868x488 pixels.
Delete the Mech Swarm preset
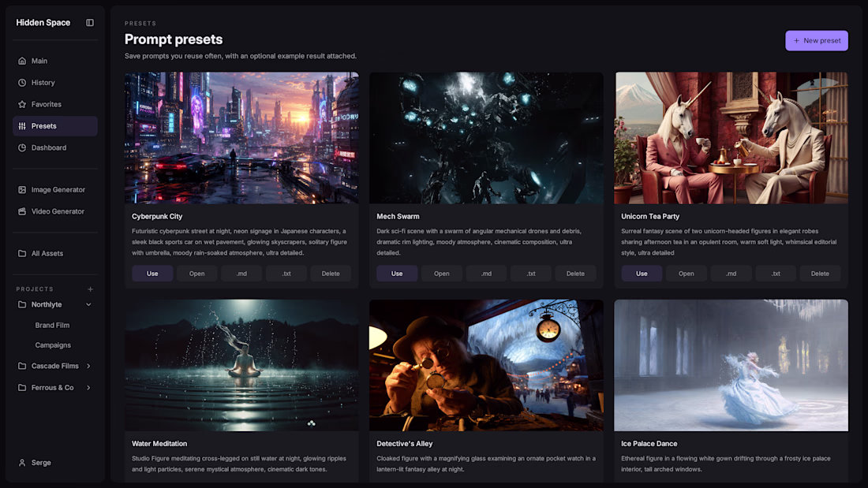[575, 274]
